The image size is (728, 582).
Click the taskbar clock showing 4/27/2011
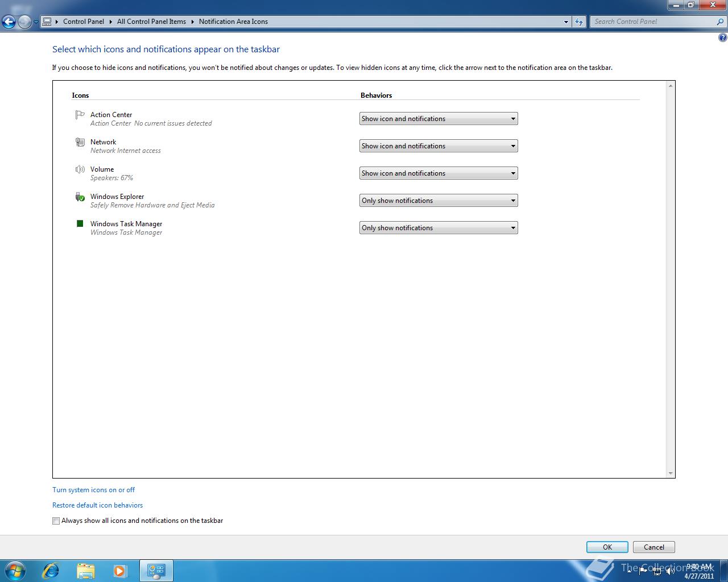coord(699,571)
